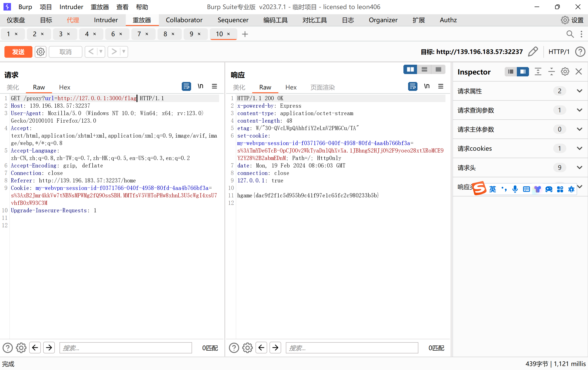The height and width of the screenshot is (370, 588).
Task: Close the Inspector panel
Action: [x=579, y=72]
